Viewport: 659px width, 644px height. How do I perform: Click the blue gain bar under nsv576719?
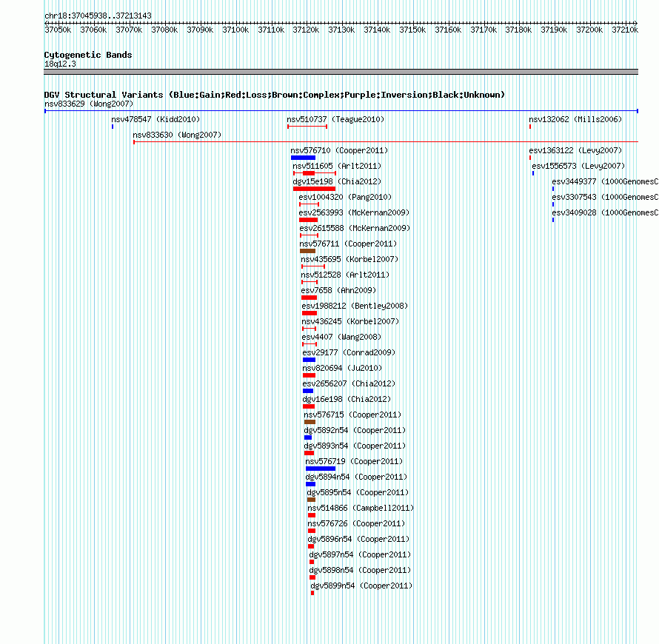321,469
